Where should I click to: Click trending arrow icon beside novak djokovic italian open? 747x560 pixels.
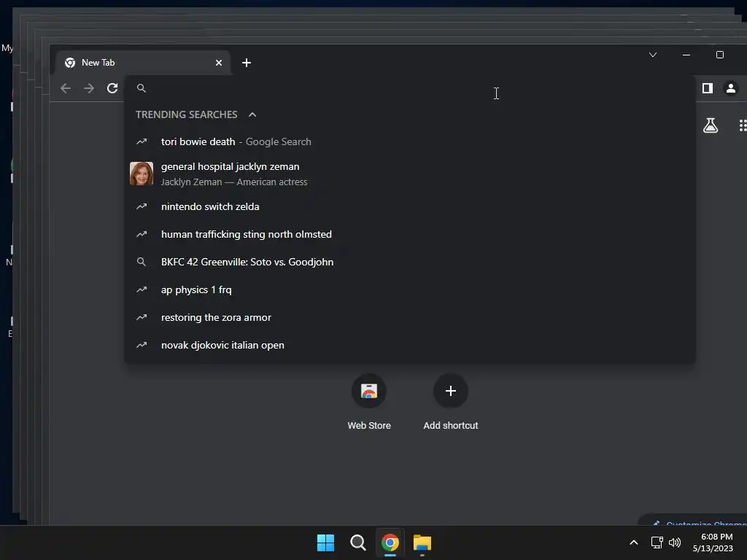point(142,345)
